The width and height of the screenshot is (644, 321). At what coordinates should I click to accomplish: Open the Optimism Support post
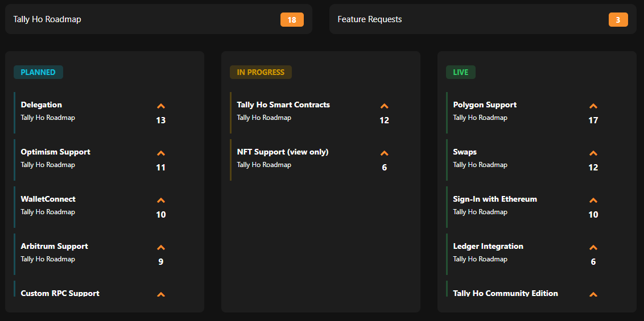pos(55,152)
